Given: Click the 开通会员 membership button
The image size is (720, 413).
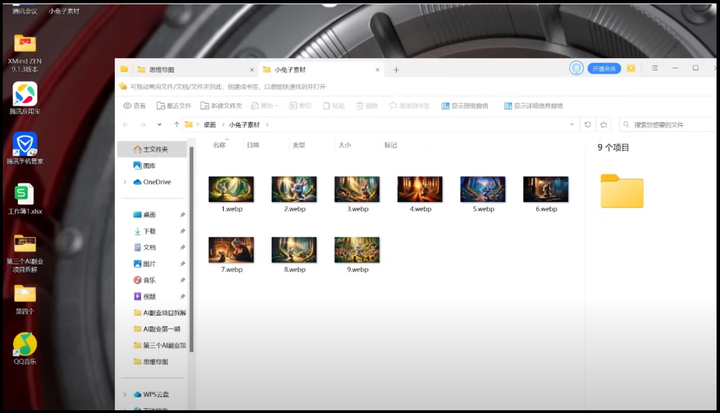Looking at the screenshot, I should tap(604, 68).
